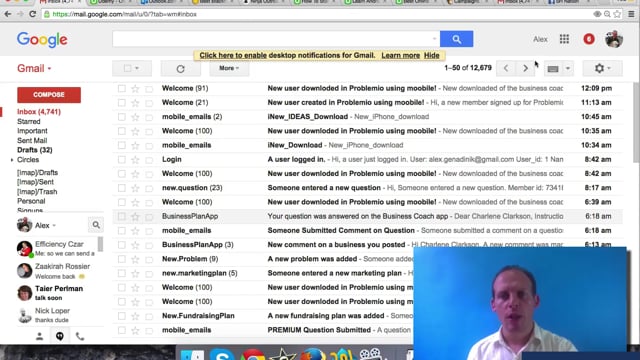This screenshot has width=640, height=360.
Task: Click the mail list scrollbar
Action: pyautogui.click(x=636, y=122)
